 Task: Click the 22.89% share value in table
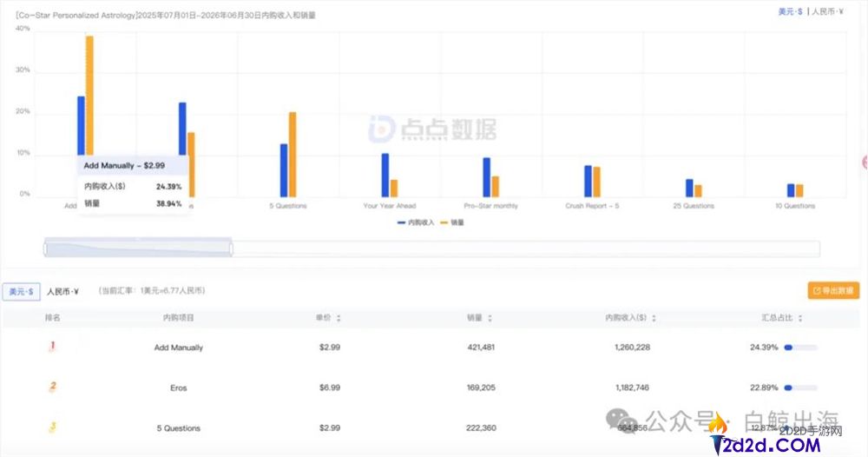[763, 387]
